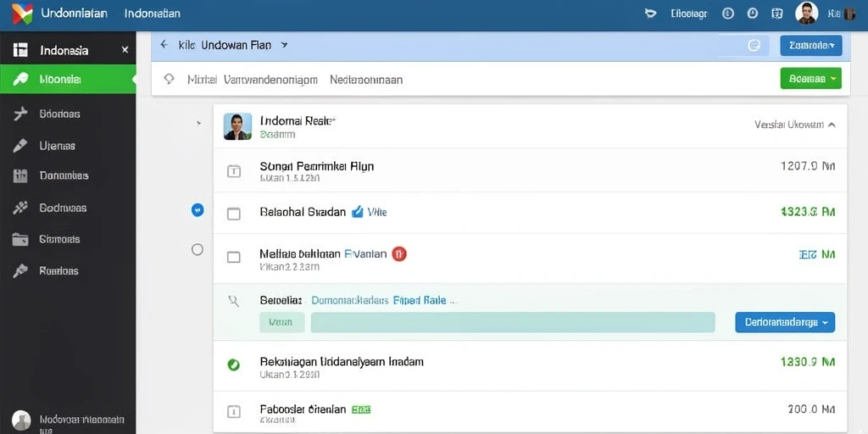Click the green 4323 amount
Screen dimensions: 868x434
click(808, 212)
